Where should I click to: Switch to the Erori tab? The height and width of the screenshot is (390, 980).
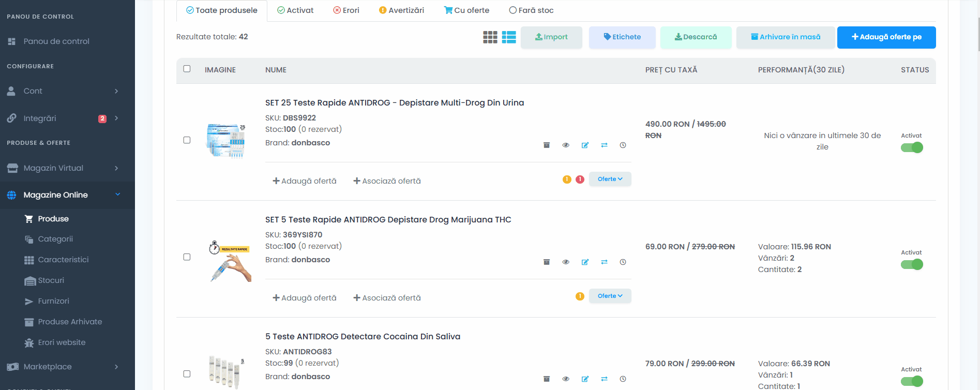[x=346, y=10]
